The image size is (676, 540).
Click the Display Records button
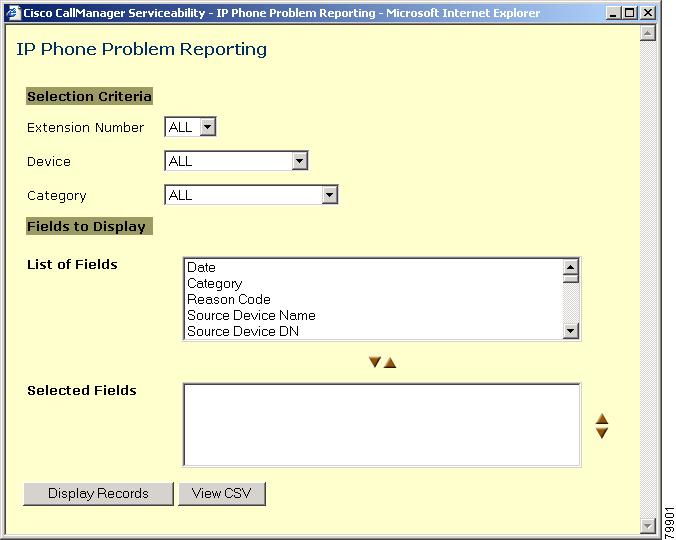pos(98,493)
